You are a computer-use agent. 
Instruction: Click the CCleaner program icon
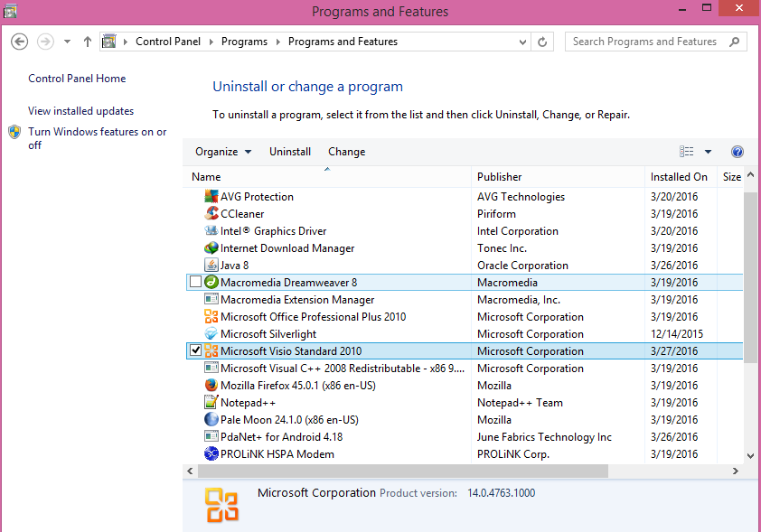[211, 213]
